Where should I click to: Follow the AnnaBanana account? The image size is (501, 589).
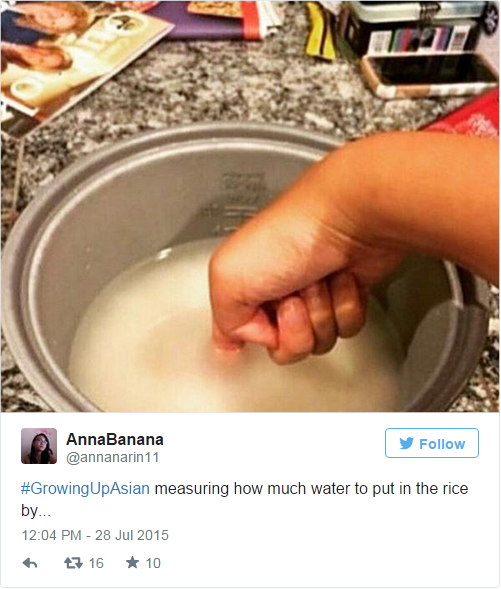coord(432,443)
